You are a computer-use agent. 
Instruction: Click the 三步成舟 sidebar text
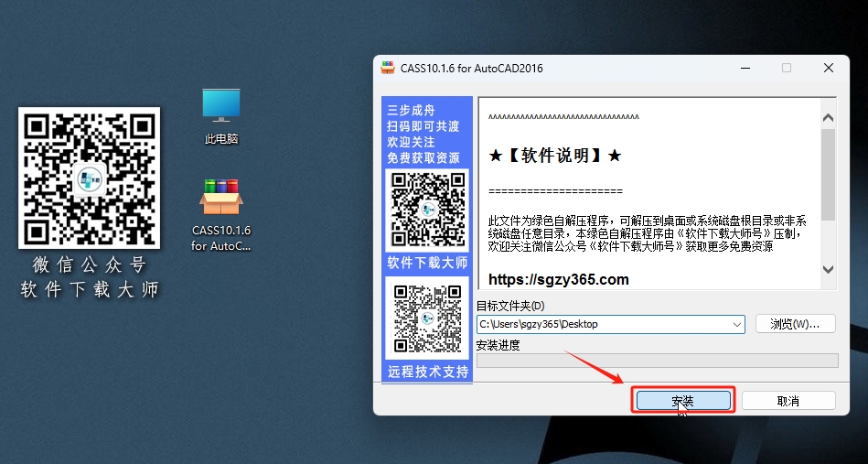[x=412, y=110]
